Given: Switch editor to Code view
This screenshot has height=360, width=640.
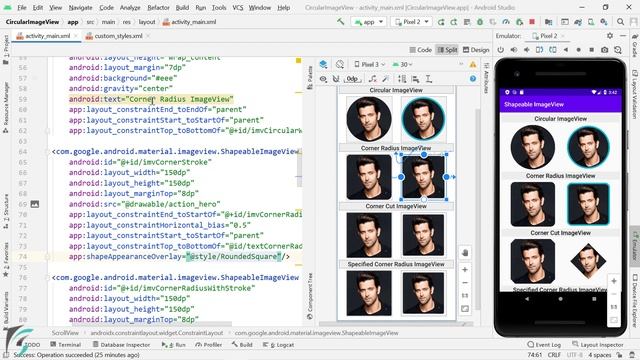Looking at the screenshot, I should (420, 50).
